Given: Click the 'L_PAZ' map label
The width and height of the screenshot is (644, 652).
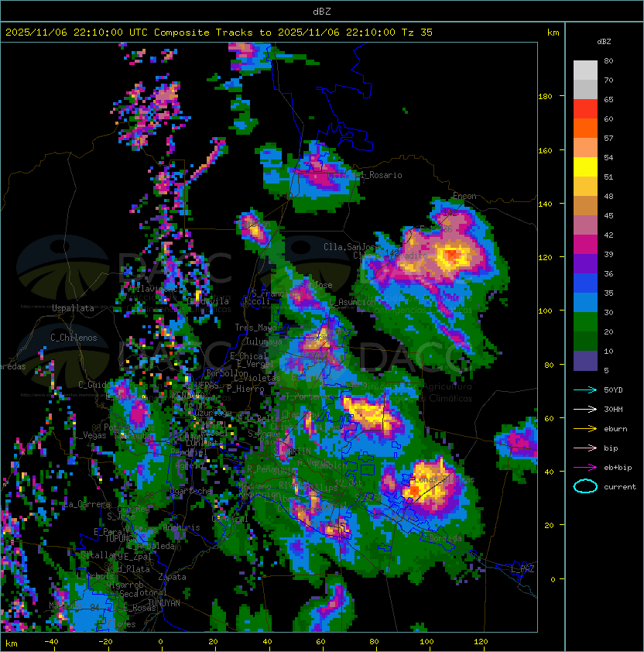Looking at the screenshot, I should [522, 569].
